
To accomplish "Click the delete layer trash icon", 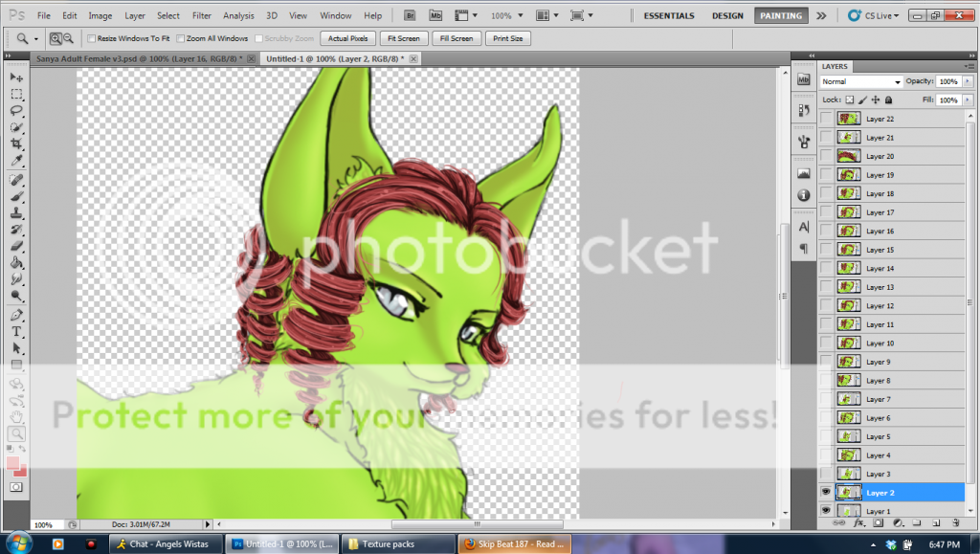I will coord(955,523).
